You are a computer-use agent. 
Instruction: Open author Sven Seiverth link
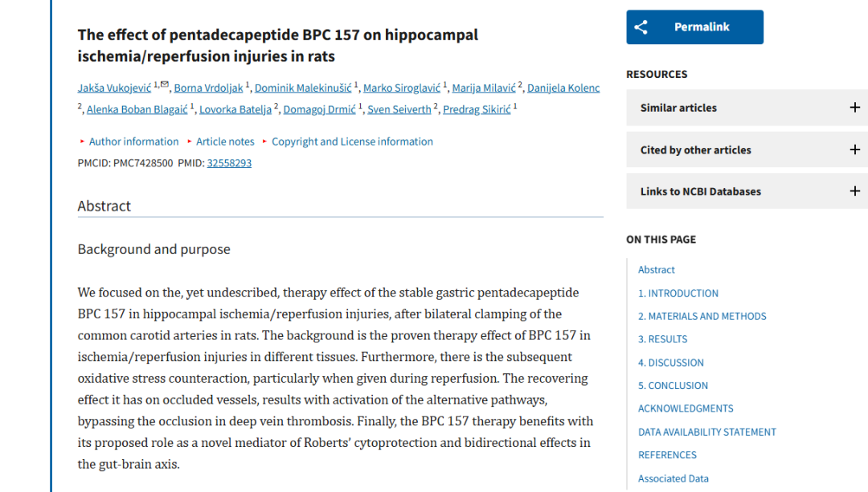[399, 109]
